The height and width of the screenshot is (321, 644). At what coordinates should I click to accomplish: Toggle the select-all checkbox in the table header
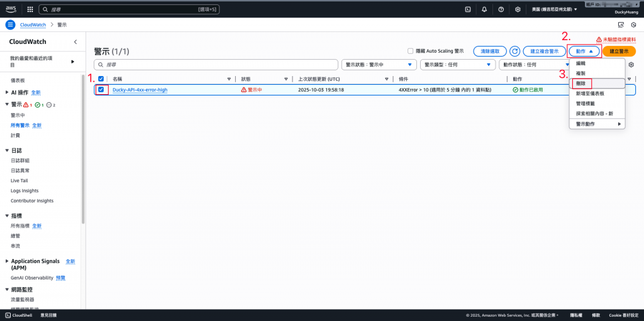click(x=101, y=79)
